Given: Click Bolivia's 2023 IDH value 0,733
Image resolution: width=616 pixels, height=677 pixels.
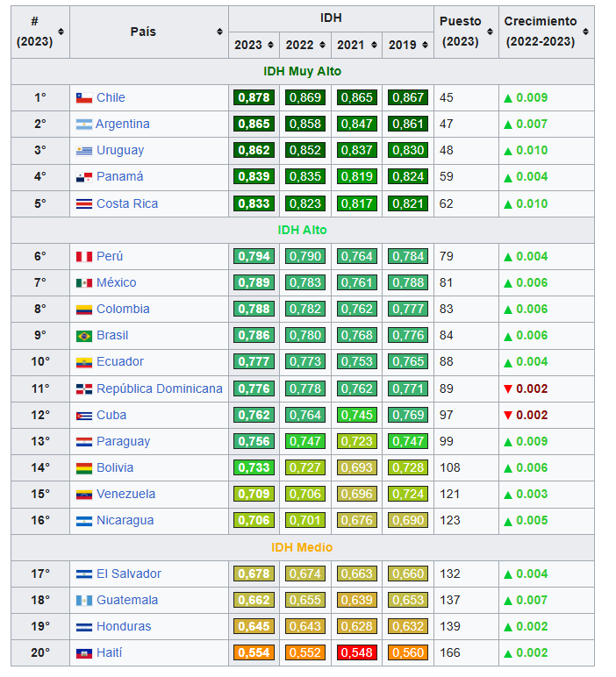Looking at the screenshot, I should coord(254,468).
